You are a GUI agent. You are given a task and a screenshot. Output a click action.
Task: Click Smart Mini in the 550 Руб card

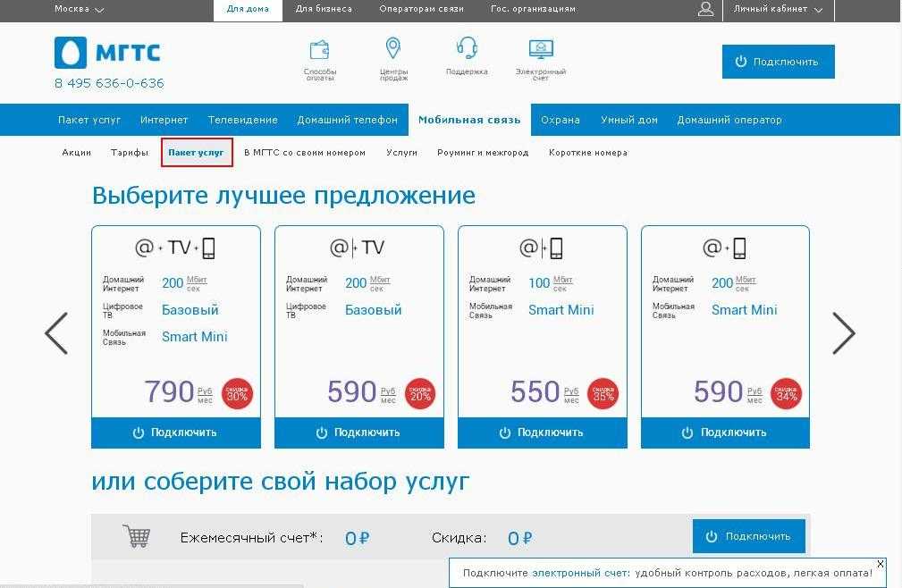(561, 310)
